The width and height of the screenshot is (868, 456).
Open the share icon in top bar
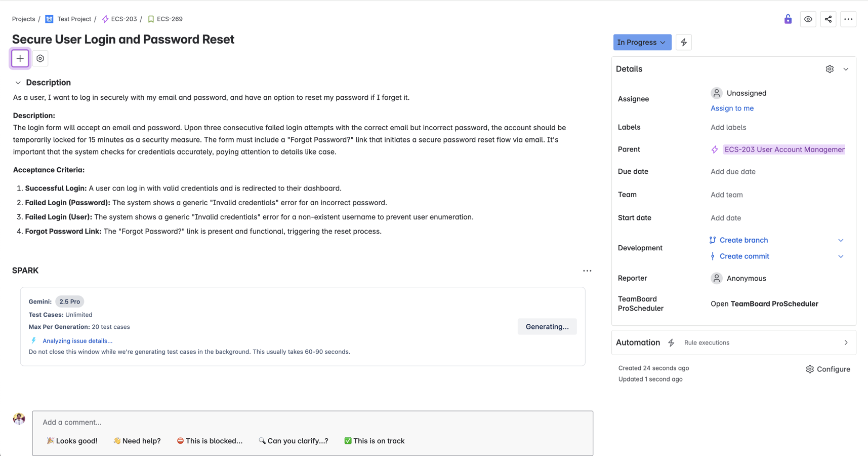point(828,19)
